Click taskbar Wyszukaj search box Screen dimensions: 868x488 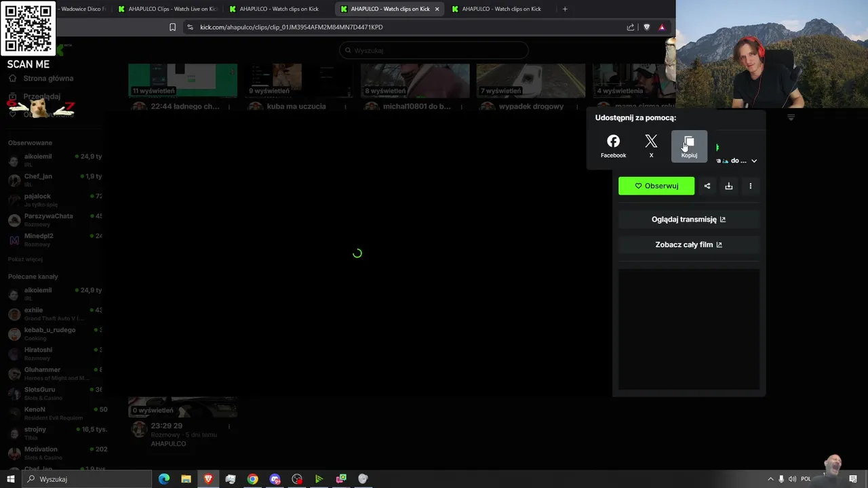[x=87, y=479]
